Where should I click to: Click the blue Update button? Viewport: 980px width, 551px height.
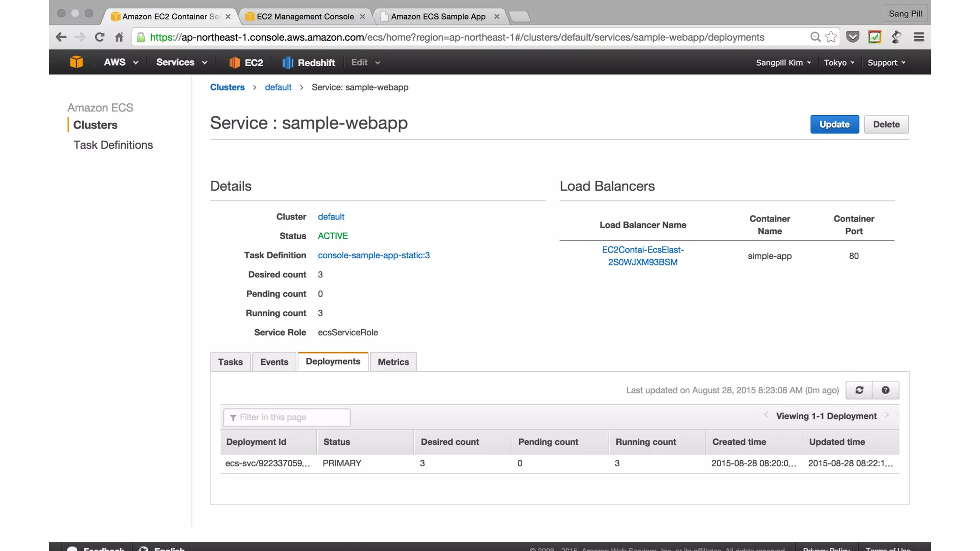pyautogui.click(x=834, y=124)
